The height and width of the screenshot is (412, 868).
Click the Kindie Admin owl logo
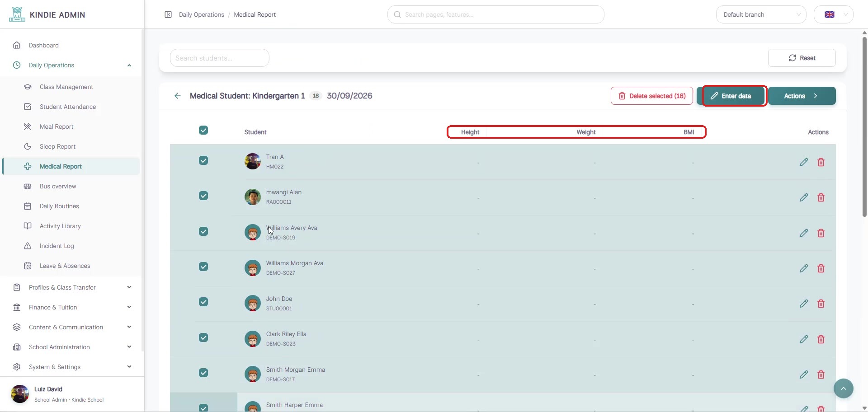point(17,14)
